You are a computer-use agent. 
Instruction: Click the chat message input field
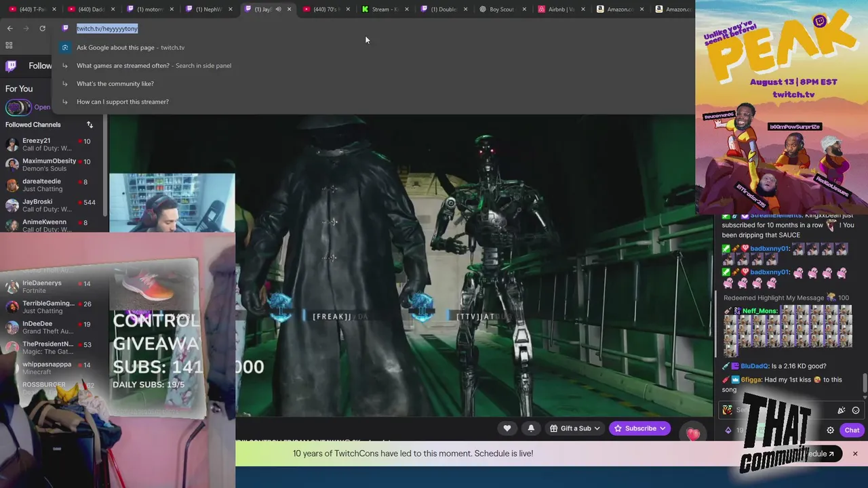pyautogui.click(x=791, y=410)
